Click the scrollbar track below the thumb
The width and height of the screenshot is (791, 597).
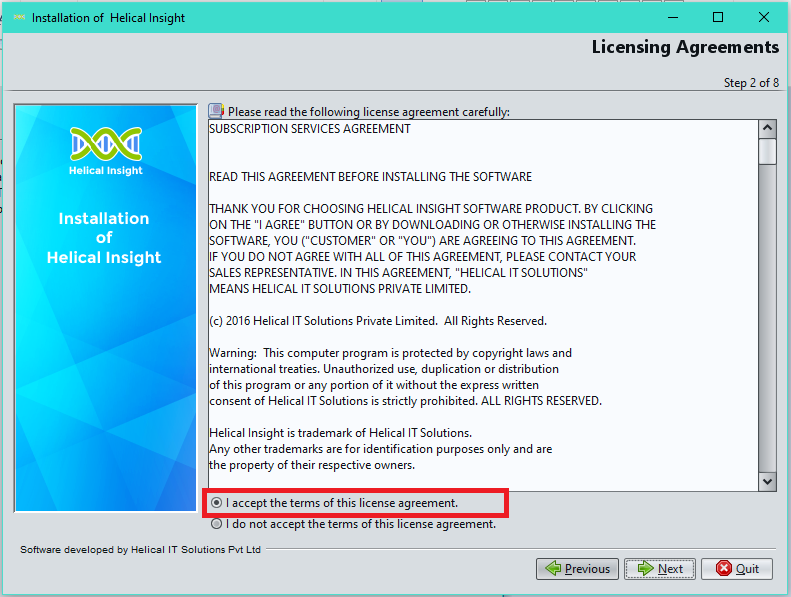coord(767,319)
